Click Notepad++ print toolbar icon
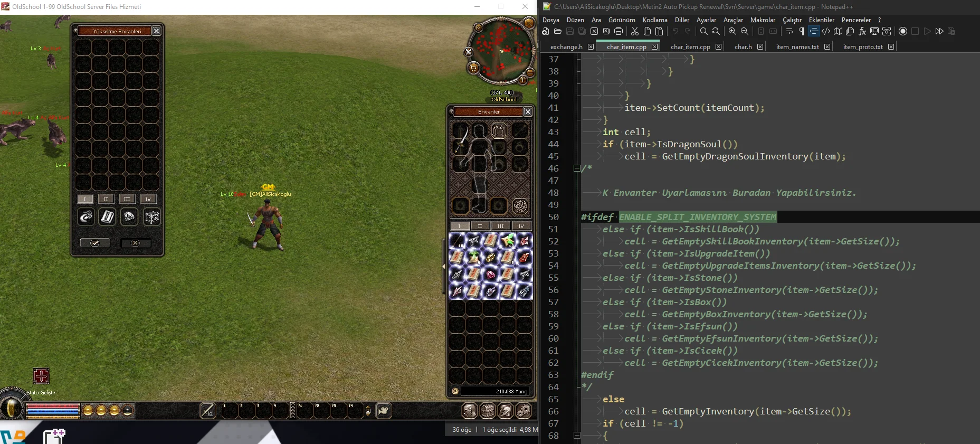Viewport: 980px width, 444px height. [x=619, y=32]
